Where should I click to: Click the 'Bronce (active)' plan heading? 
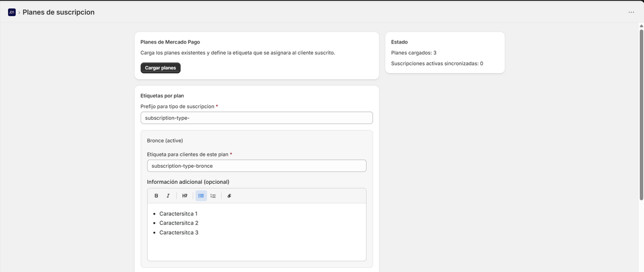165,140
